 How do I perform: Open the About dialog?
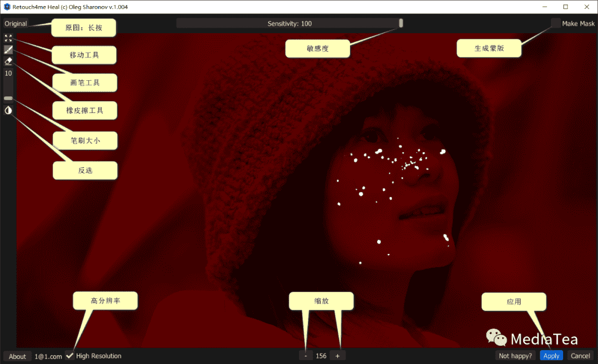(17, 356)
